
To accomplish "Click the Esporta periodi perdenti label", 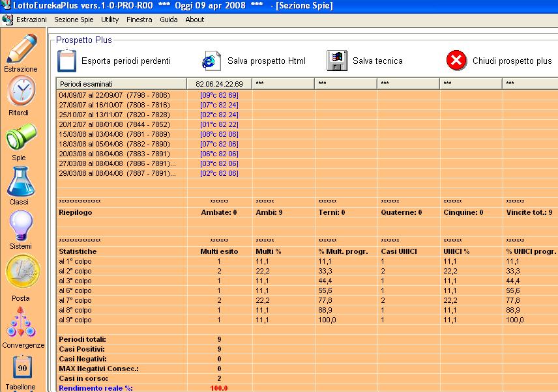I will [x=126, y=61].
